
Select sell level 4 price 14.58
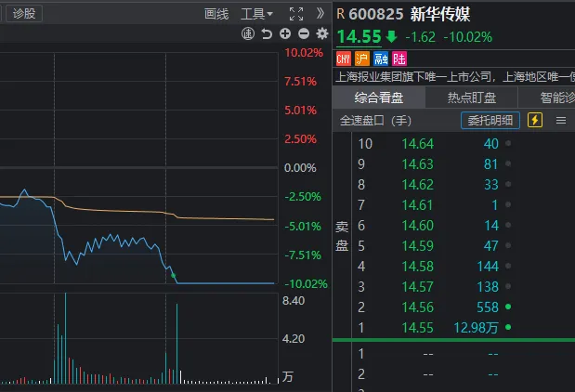click(417, 267)
